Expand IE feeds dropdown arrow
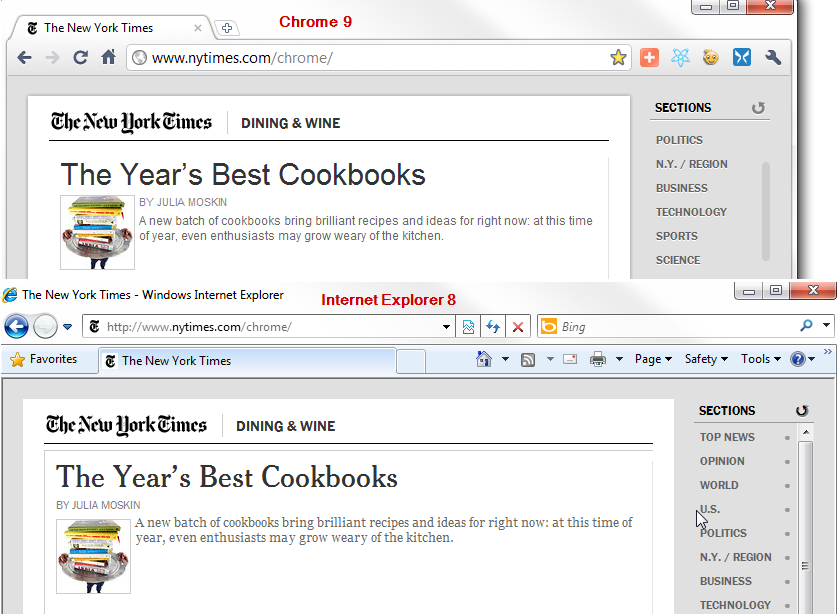This screenshot has width=837, height=615. 550,359
